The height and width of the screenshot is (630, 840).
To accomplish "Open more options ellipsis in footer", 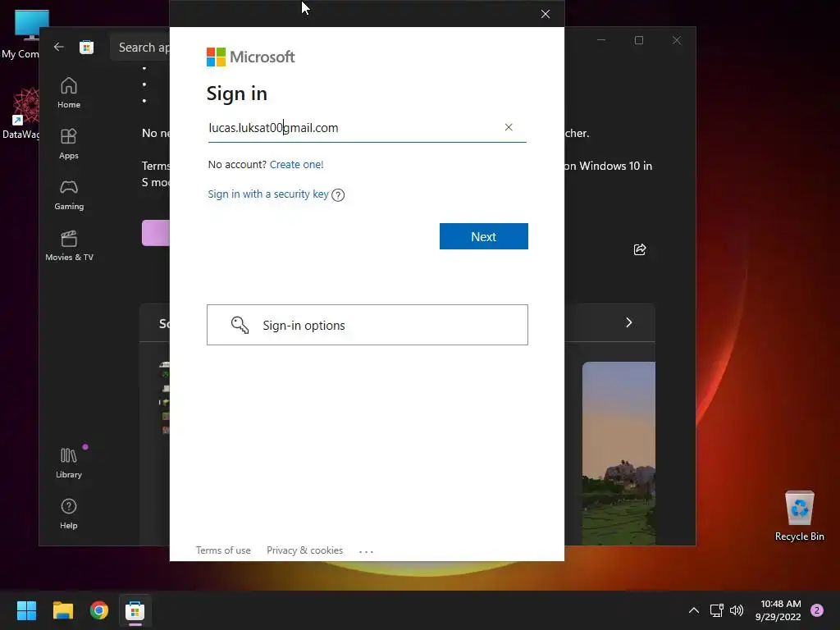I will [x=366, y=550].
